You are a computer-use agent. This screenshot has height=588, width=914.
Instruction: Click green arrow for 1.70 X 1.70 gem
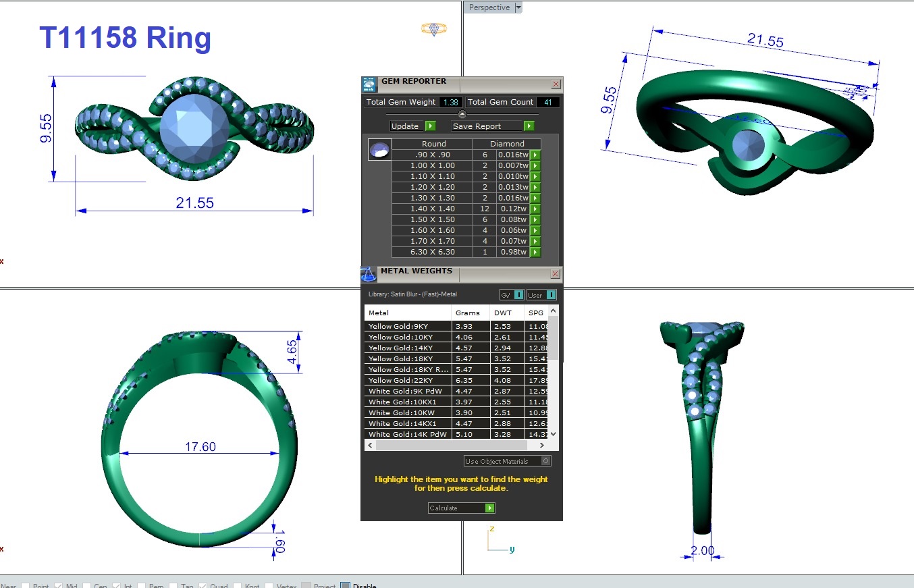[x=535, y=242]
